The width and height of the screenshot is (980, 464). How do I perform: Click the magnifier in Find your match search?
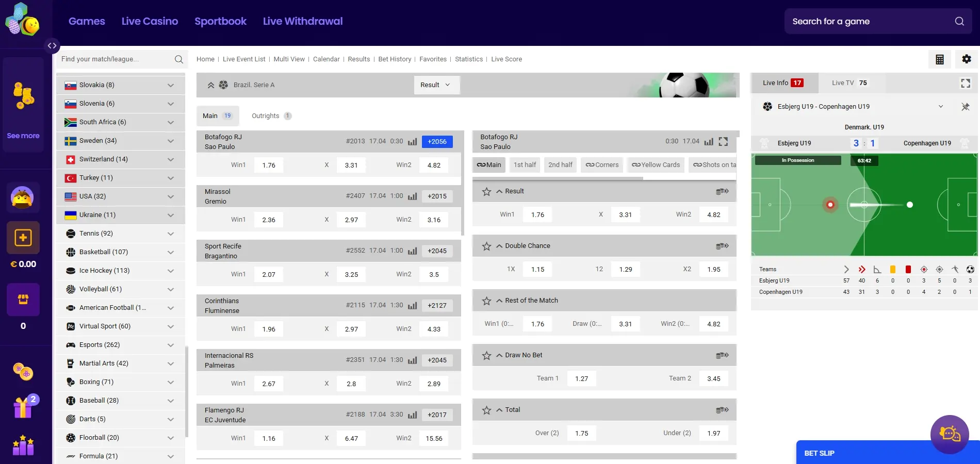coord(178,59)
